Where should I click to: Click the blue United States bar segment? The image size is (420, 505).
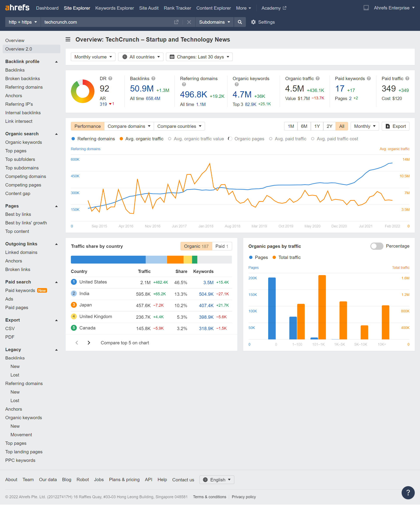[x=108, y=259]
